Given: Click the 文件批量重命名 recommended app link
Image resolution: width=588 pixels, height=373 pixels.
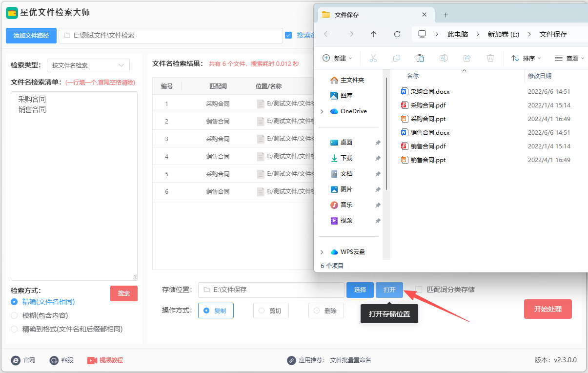Looking at the screenshot, I should (x=351, y=360).
